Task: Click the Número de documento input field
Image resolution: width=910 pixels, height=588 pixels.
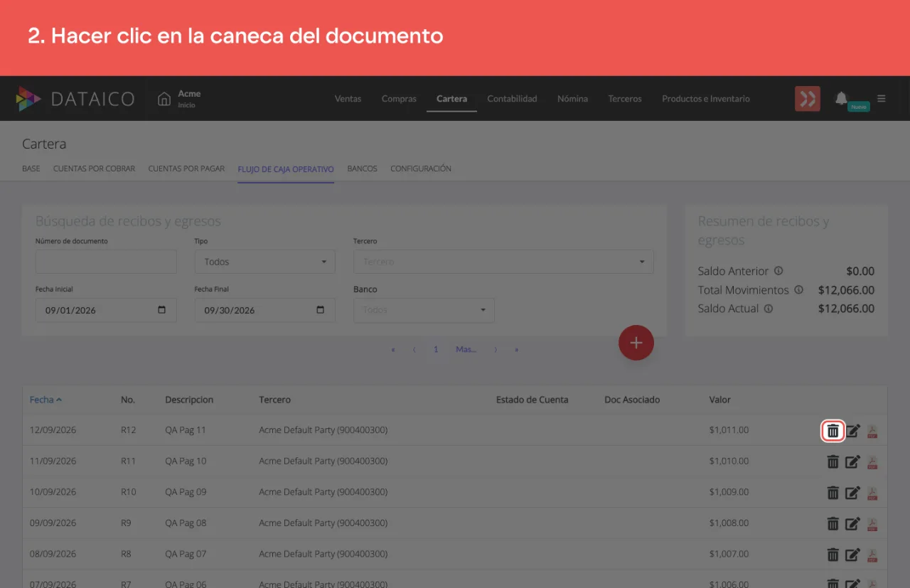Action: tap(106, 262)
